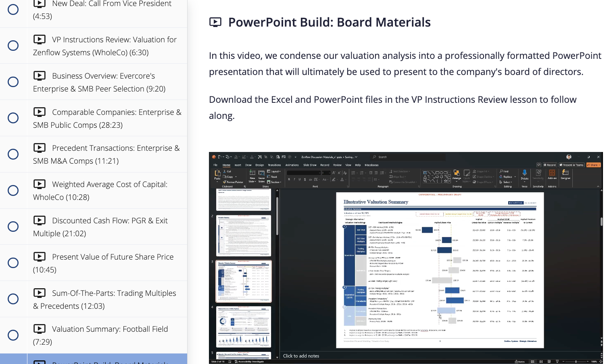Open the Add-ins icon
This screenshot has height=364, width=605.
click(x=552, y=173)
